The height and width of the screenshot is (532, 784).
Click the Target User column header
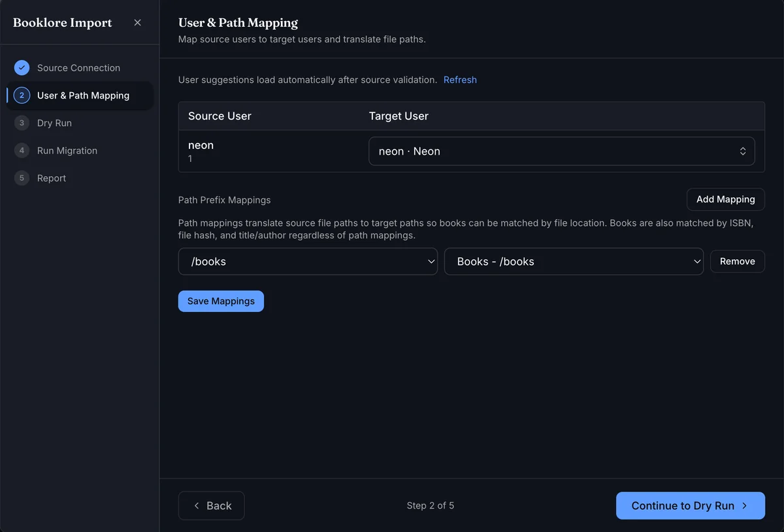(x=399, y=116)
